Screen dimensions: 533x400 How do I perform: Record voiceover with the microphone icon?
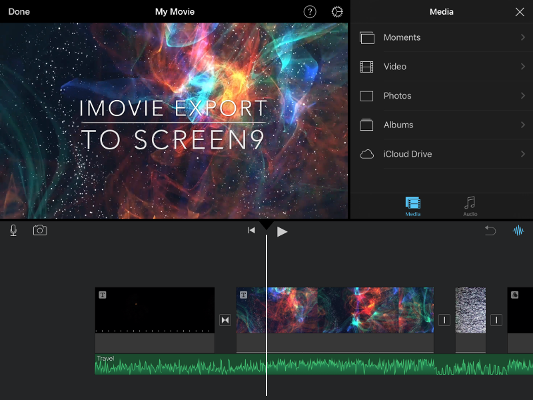[13, 230]
